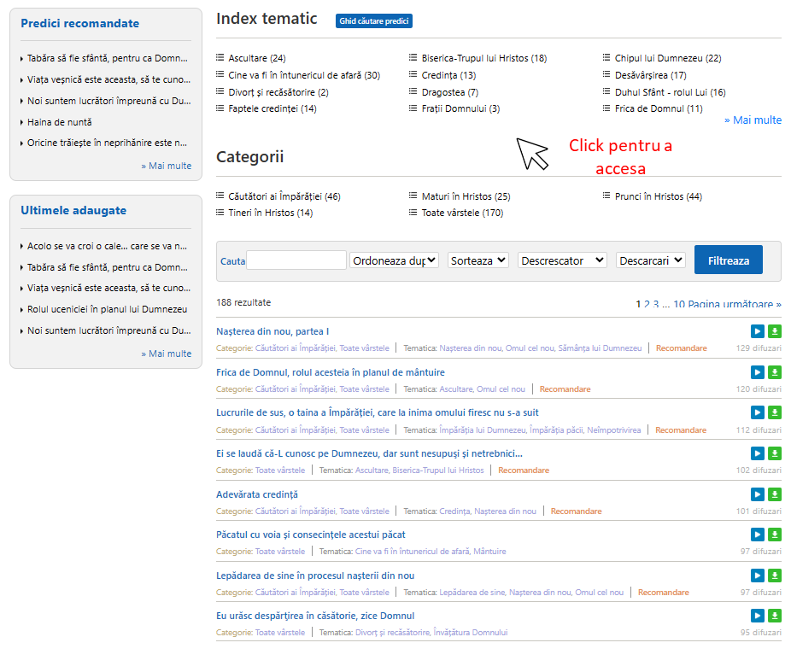The width and height of the screenshot is (791, 672).
Task: Open the "Ghid căutare predici" guide
Action: click(373, 20)
